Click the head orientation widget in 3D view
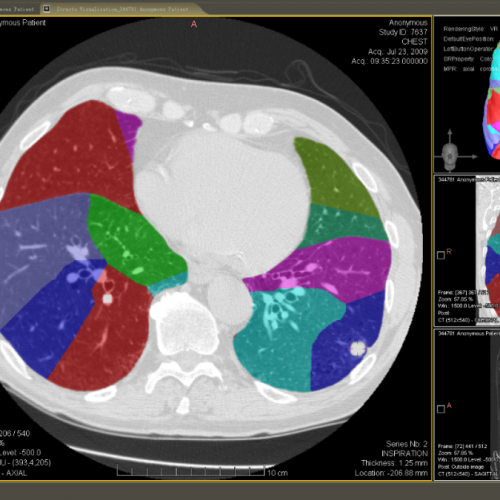 pyautogui.click(x=450, y=157)
